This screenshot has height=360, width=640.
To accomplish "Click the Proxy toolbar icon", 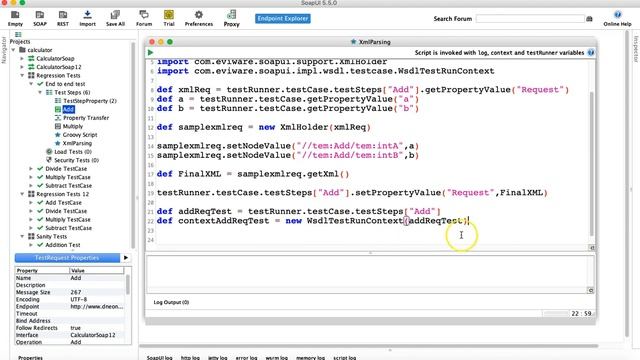I will coord(231,16).
